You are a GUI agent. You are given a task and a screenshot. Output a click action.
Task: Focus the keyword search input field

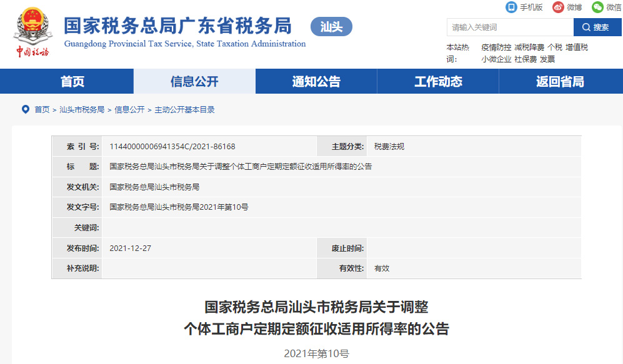[x=509, y=27]
